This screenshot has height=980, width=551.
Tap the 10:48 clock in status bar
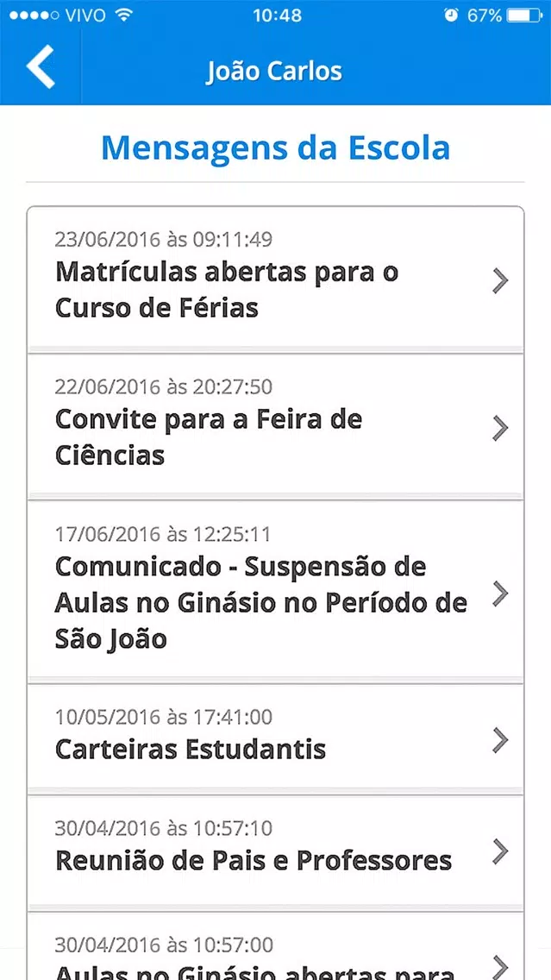(277, 16)
